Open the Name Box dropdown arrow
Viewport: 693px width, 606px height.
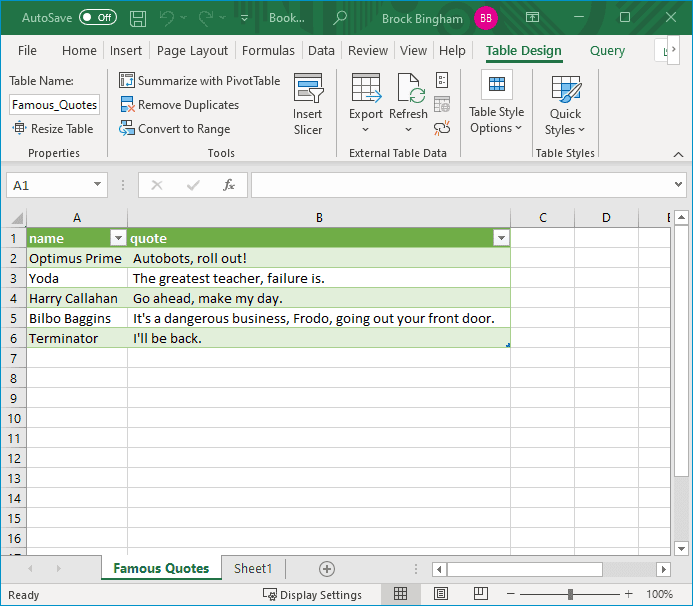pos(97,184)
